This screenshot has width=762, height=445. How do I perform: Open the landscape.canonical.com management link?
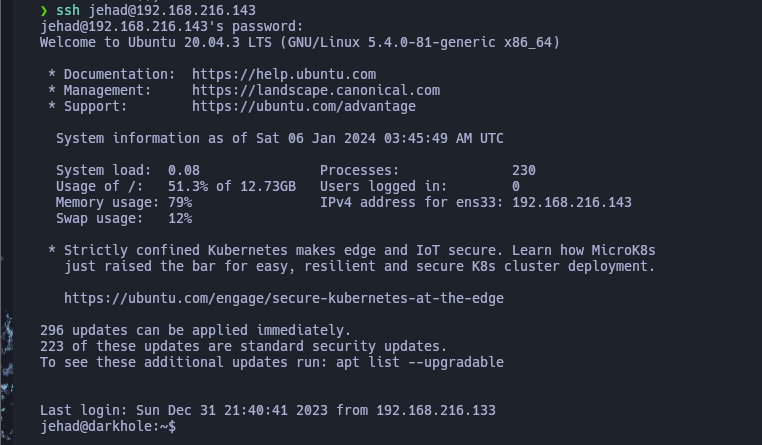[316, 90]
